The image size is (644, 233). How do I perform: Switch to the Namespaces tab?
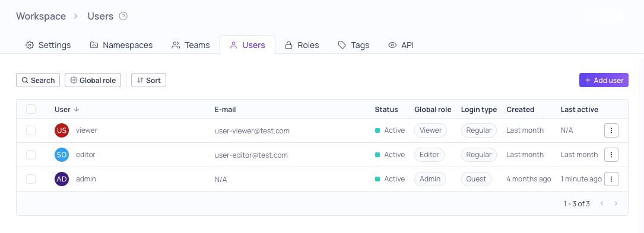pos(121,45)
